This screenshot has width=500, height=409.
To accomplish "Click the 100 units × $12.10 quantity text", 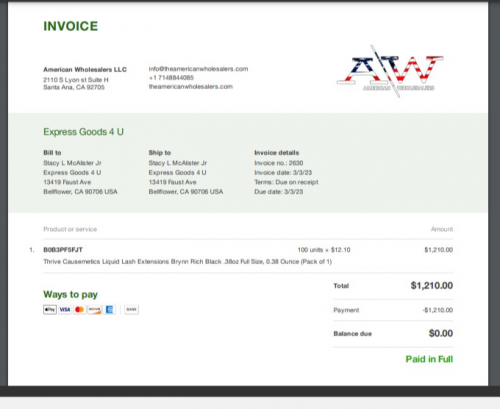I will pyautogui.click(x=324, y=250).
